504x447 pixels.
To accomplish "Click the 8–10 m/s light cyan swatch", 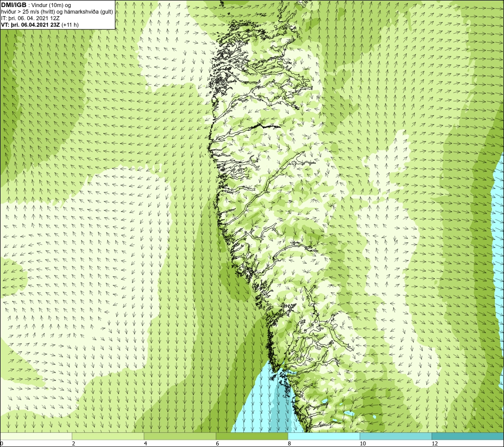I will pos(324,436).
